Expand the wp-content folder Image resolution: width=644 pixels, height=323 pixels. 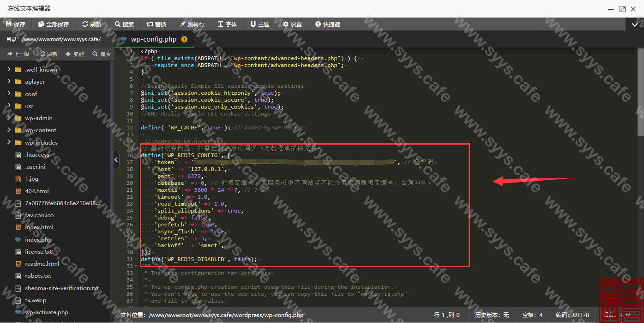click(x=9, y=130)
